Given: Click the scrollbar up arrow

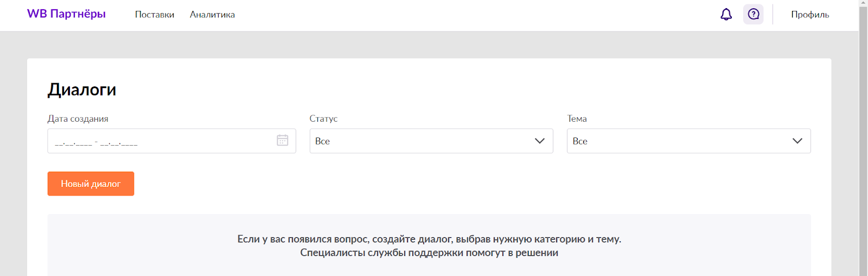Looking at the screenshot, I should tap(863, 3).
